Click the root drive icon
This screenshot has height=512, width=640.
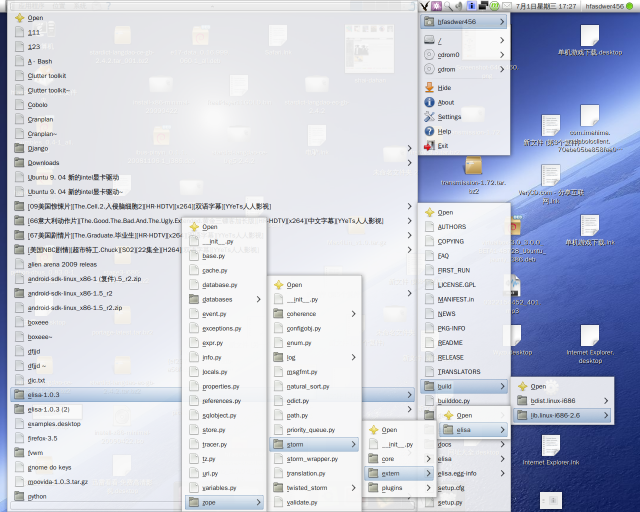(429, 40)
